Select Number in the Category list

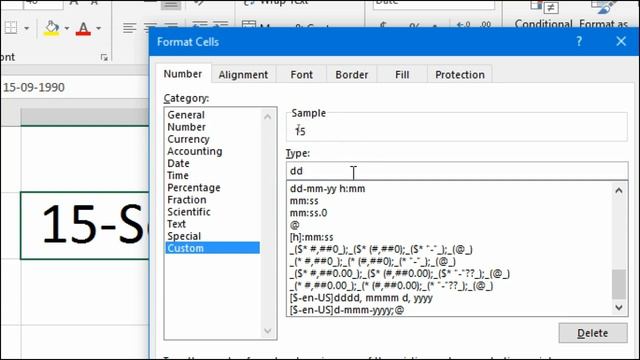213,127
